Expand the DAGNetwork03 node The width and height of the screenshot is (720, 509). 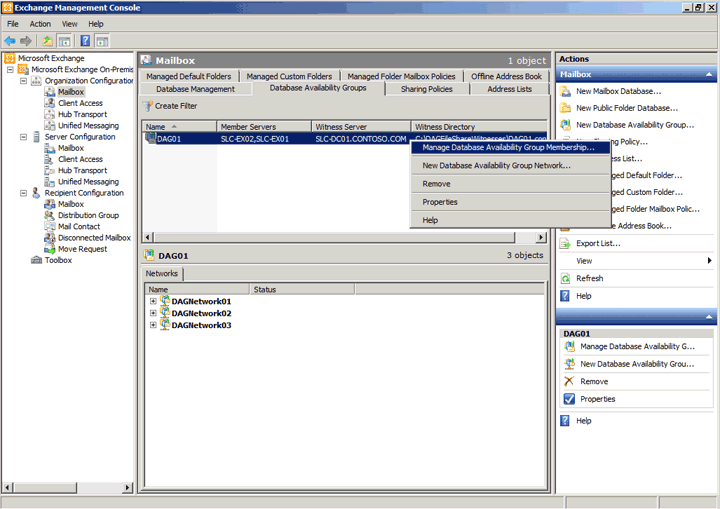click(153, 325)
